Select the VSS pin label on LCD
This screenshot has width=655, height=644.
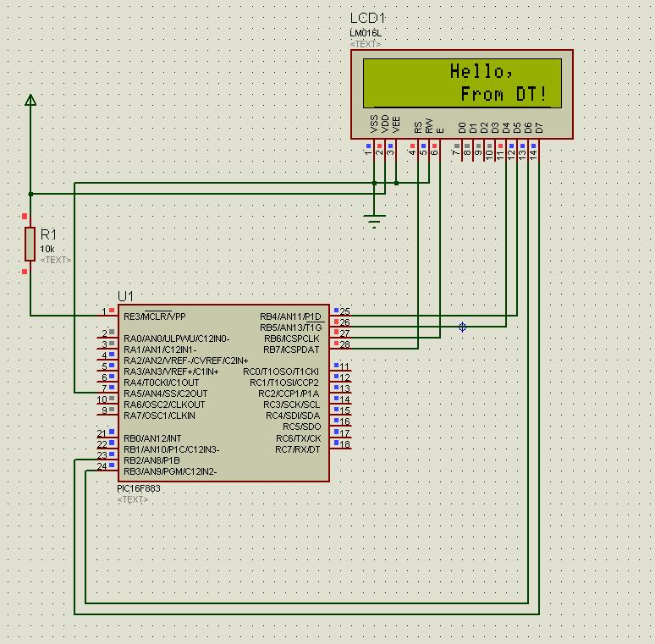point(374,124)
